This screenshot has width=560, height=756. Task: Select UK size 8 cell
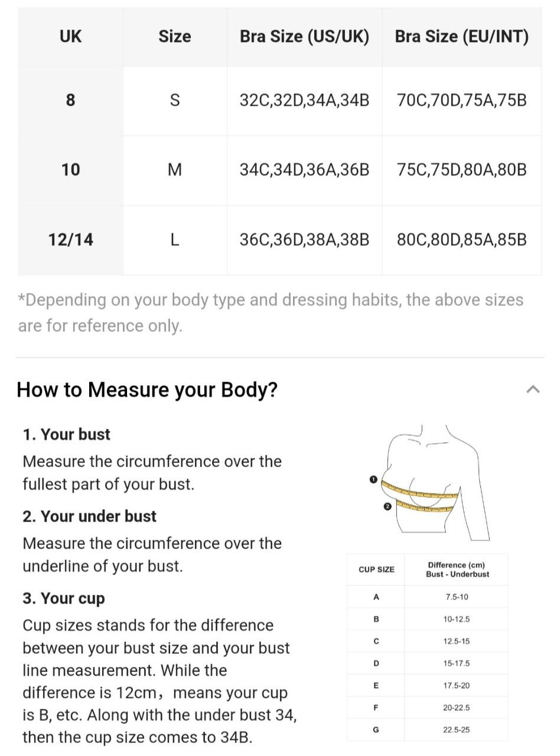coord(70,100)
